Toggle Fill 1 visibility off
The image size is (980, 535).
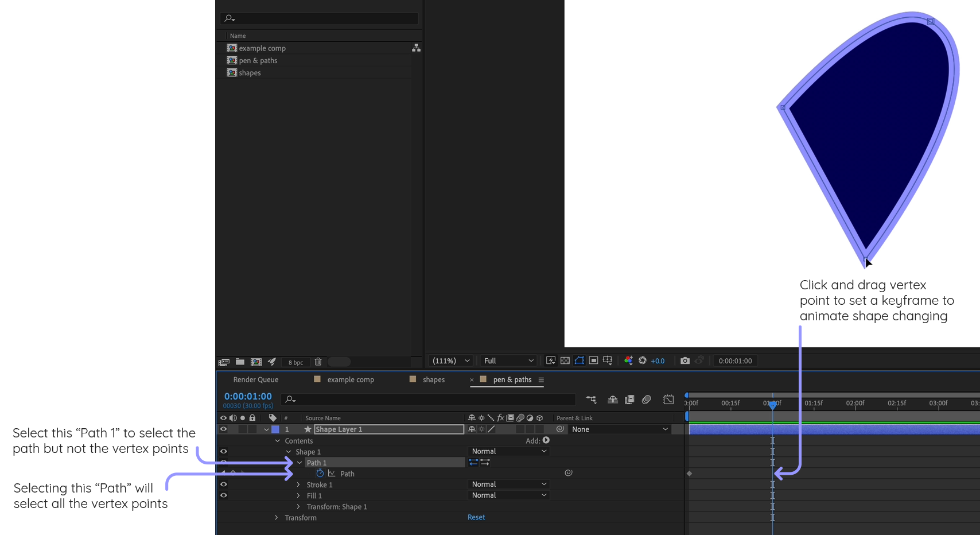223,495
